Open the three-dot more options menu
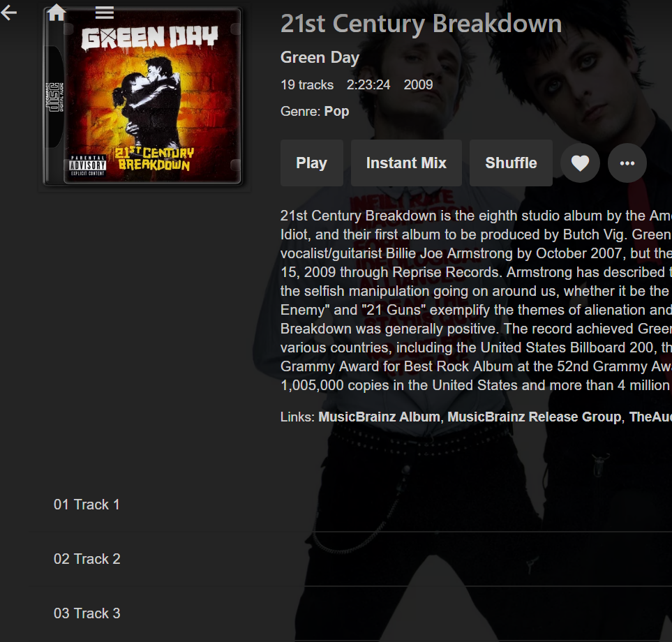 pos(627,163)
